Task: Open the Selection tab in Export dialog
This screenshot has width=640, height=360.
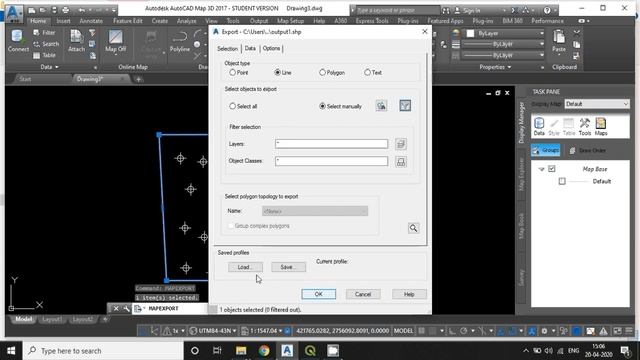Action: pos(227,49)
